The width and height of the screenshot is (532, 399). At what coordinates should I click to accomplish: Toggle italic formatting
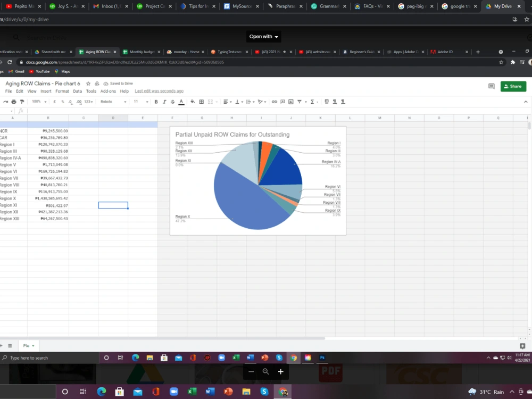pos(164,102)
